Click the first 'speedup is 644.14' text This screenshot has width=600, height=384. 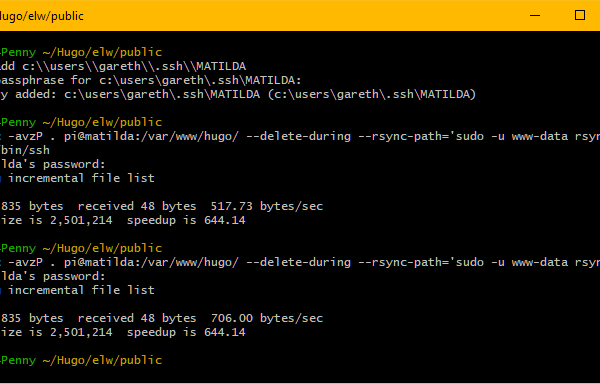point(186,220)
